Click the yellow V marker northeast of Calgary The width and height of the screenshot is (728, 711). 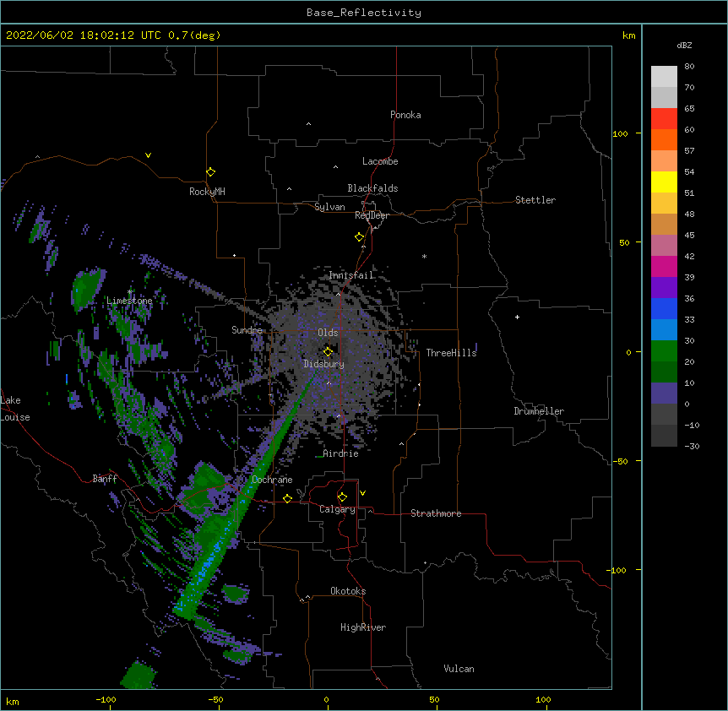tap(362, 493)
